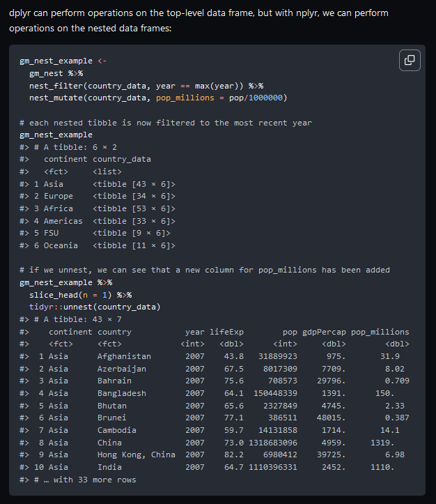The height and width of the screenshot is (504, 436).
Task: Click Hong Kong's gdpPercap value 39725.
Action: tap(332, 455)
